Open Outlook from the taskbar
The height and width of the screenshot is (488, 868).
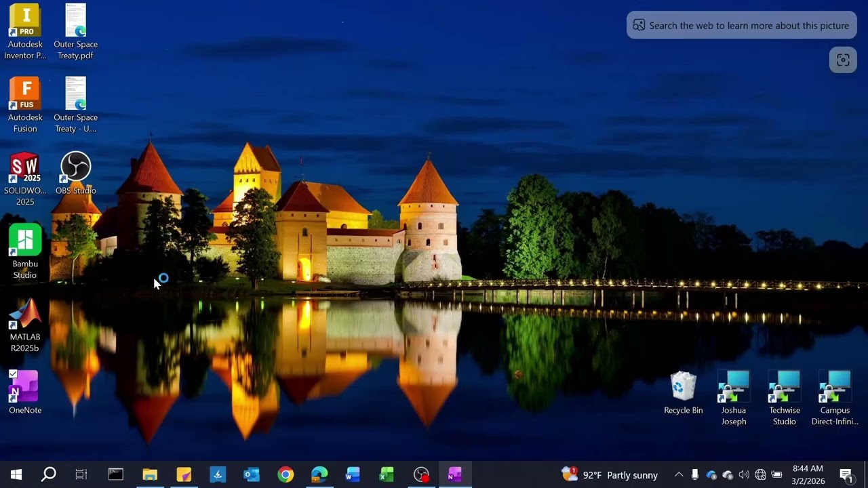click(252, 474)
